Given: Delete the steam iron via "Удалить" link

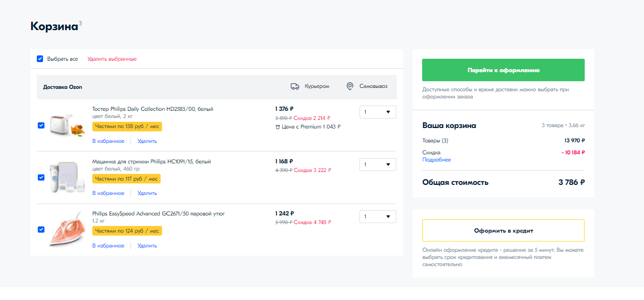Looking at the screenshot, I should tap(147, 246).
